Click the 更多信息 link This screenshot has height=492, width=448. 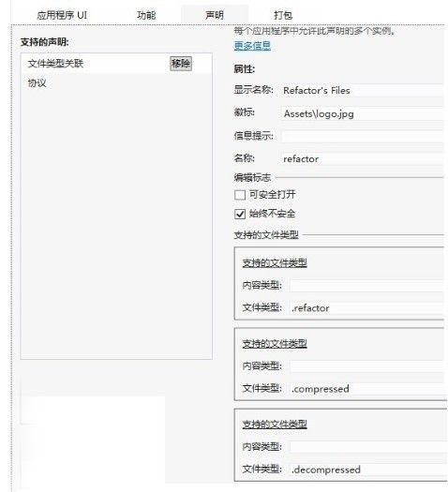(x=252, y=46)
